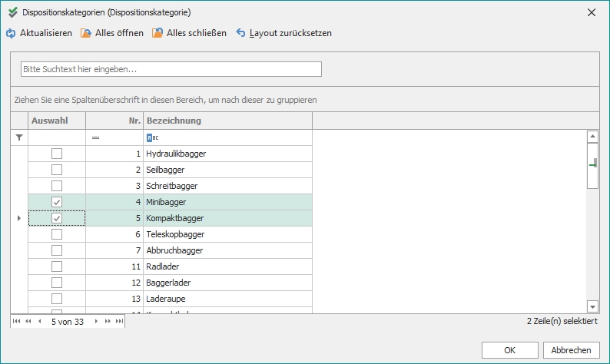The image size is (610, 364).
Task: Check the Hydraulikbagger checkbox
Action: pyautogui.click(x=57, y=154)
